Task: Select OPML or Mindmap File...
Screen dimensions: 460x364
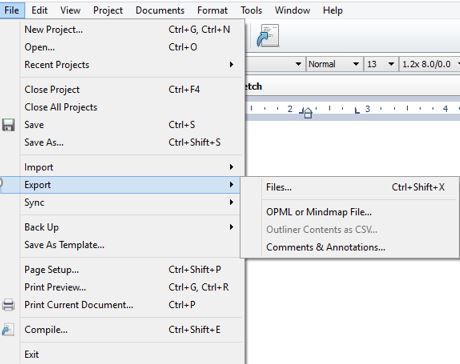Action: click(350, 212)
